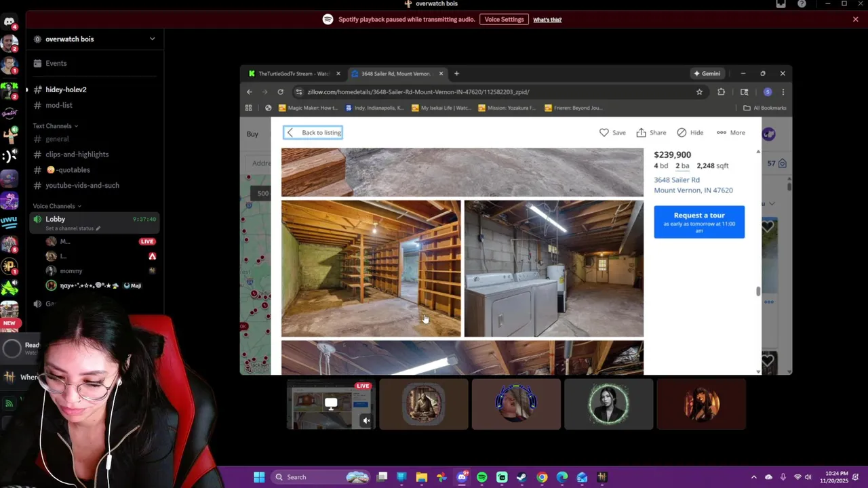
Task: Close the TheTurtleGodTv Stream tab
Action: click(x=338, y=73)
